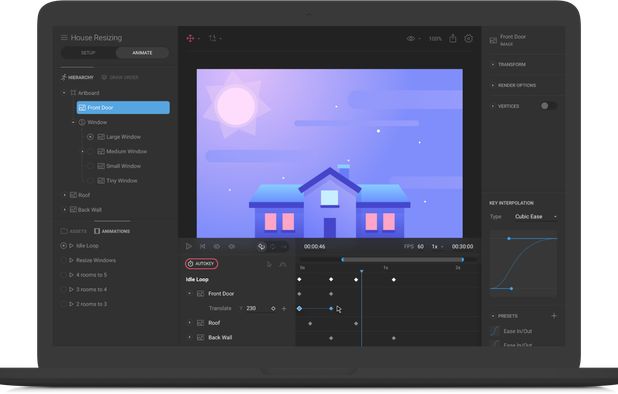The width and height of the screenshot is (618, 394).
Task: Select the Tiny Window radio button
Action: tap(90, 180)
